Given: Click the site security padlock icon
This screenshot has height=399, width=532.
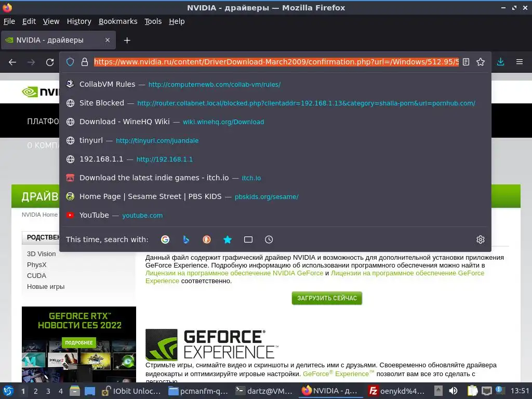Looking at the screenshot, I should [x=85, y=62].
